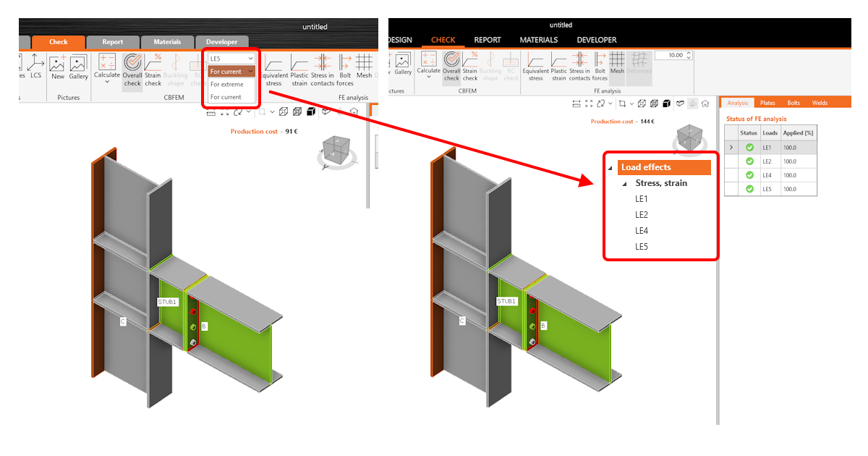868x456 pixels.
Task: Toggle the Deformed shape display
Action: [x=640, y=67]
